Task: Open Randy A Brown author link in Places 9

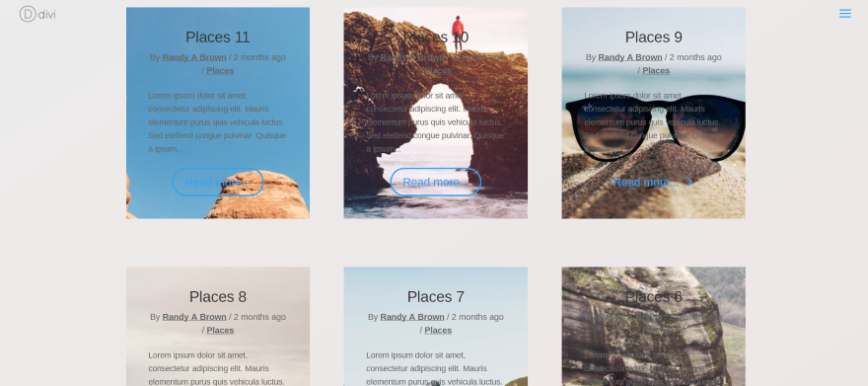Action: (630, 57)
